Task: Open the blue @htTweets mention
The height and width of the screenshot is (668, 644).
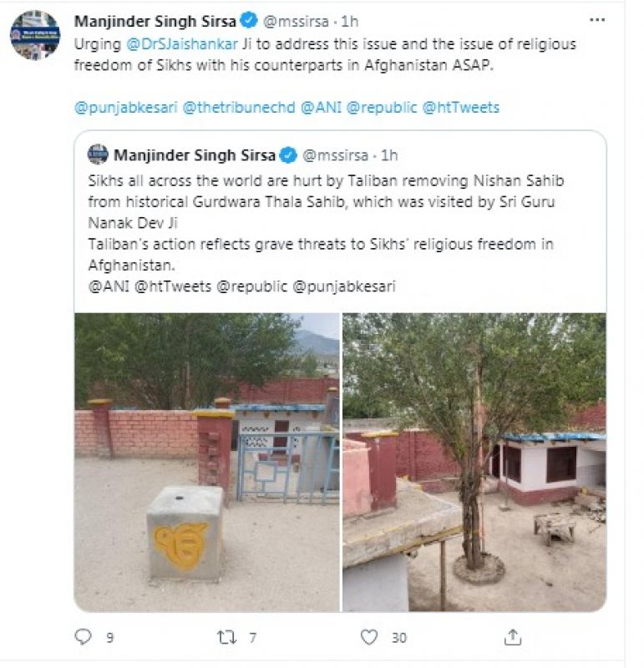Action: point(461,107)
